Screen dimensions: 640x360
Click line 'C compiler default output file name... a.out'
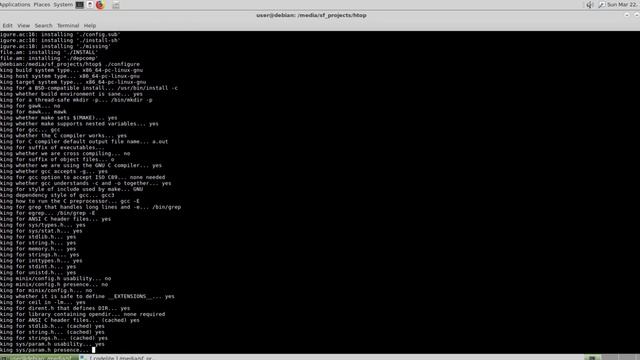pyautogui.click(x=84, y=142)
